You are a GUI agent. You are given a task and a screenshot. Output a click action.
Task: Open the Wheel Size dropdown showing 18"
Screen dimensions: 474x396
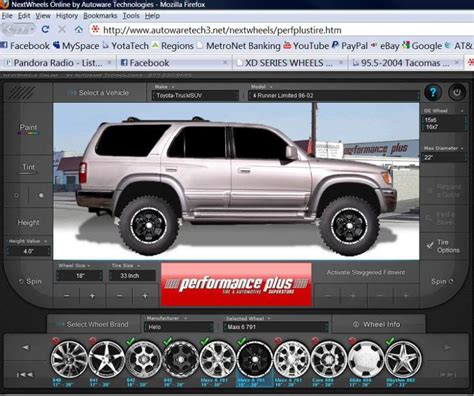80,276
